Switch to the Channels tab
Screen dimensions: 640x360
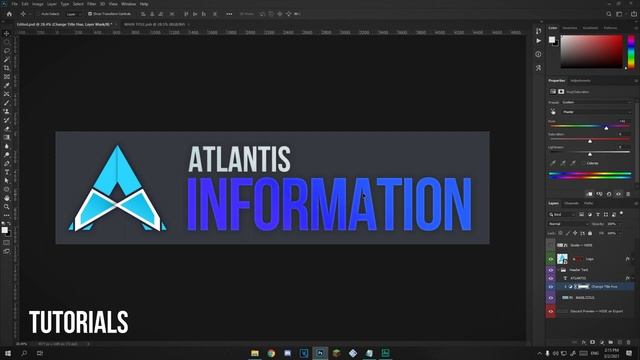(571, 203)
